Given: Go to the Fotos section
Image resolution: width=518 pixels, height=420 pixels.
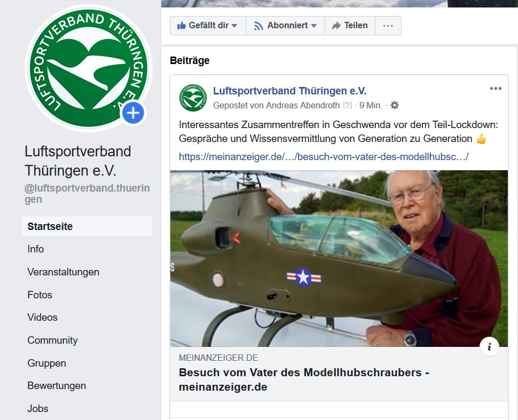Looking at the screenshot, I should [x=40, y=295].
